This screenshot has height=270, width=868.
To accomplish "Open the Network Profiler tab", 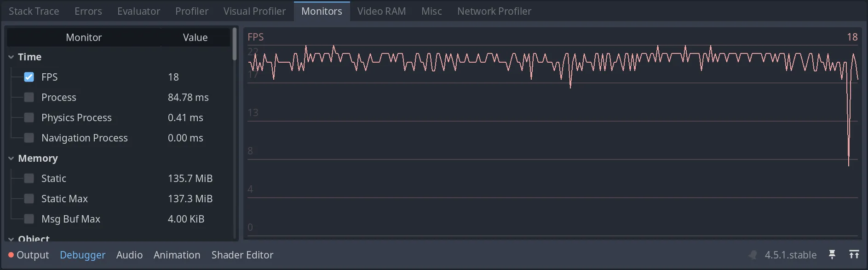I will click(494, 11).
